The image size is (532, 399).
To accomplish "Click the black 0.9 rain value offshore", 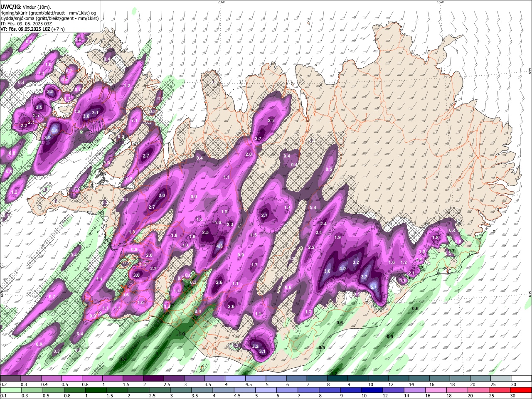I will (390, 336).
